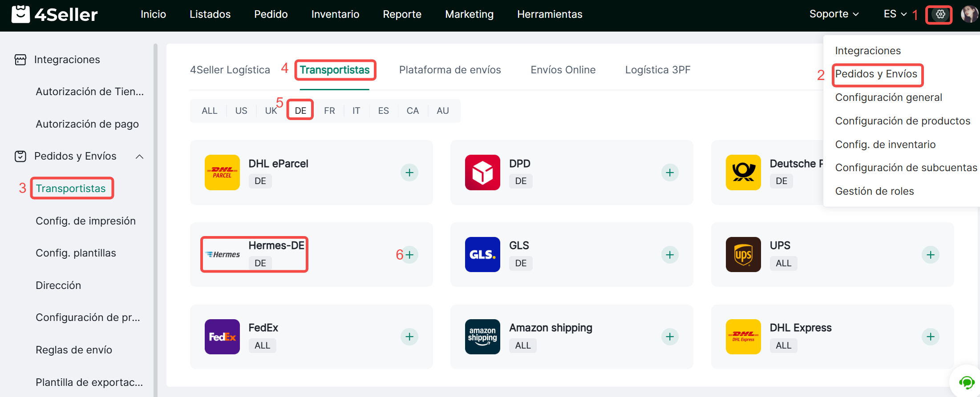Open Pedidos y Envíos in settings menu
Image resolution: width=980 pixels, height=397 pixels.
point(876,74)
